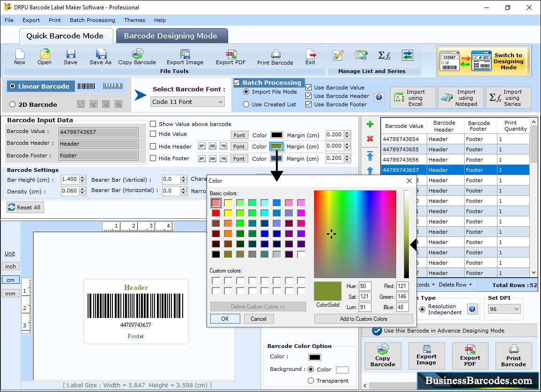Open the File menu
Image resolution: width=541 pixels, height=392 pixels.
pos(9,20)
